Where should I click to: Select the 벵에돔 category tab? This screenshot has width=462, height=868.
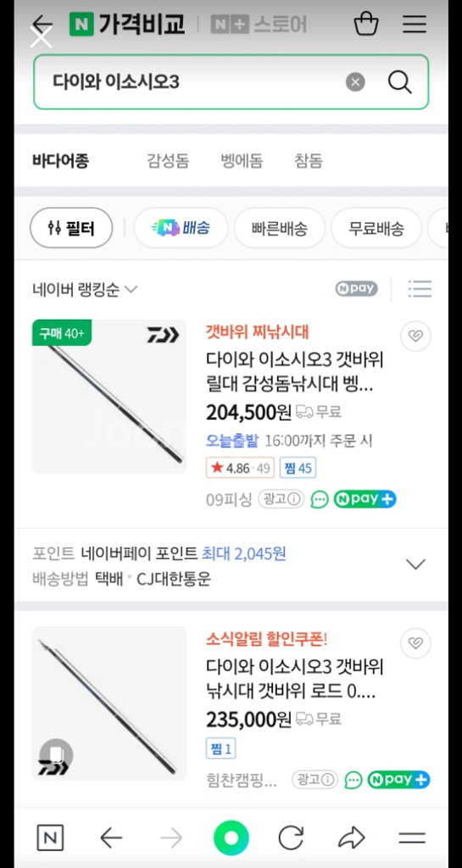point(242,162)
